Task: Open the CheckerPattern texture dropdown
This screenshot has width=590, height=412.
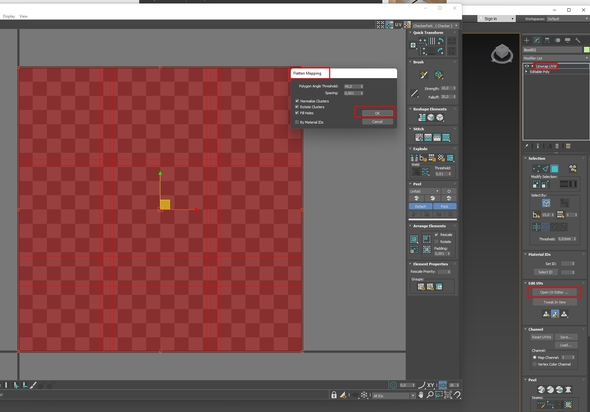Action: pos(435,26)
